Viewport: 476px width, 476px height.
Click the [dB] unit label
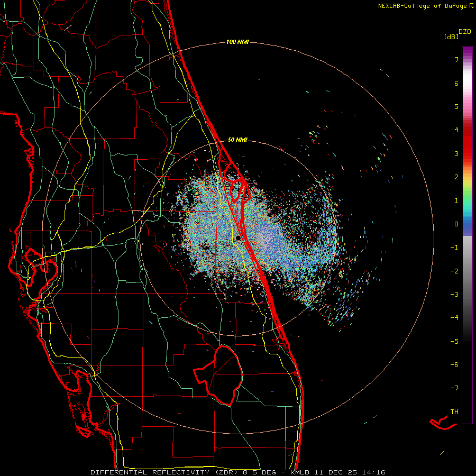(x=452, y=36)
